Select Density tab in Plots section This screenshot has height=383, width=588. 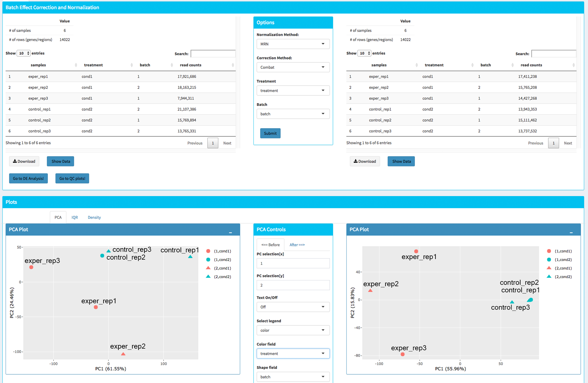point(94,217)
